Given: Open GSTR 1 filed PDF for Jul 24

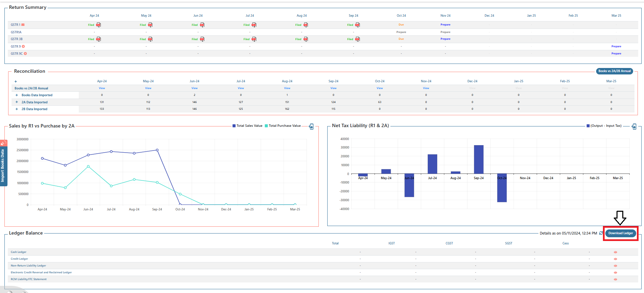Looking at the screenshot, I should pos(254,25).
